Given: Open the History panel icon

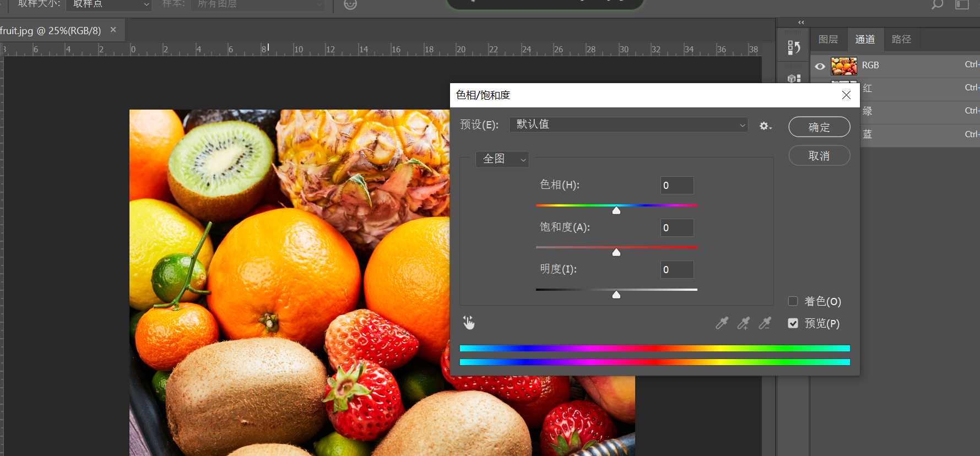Looking at the screenshot, I should pos(794,48).
